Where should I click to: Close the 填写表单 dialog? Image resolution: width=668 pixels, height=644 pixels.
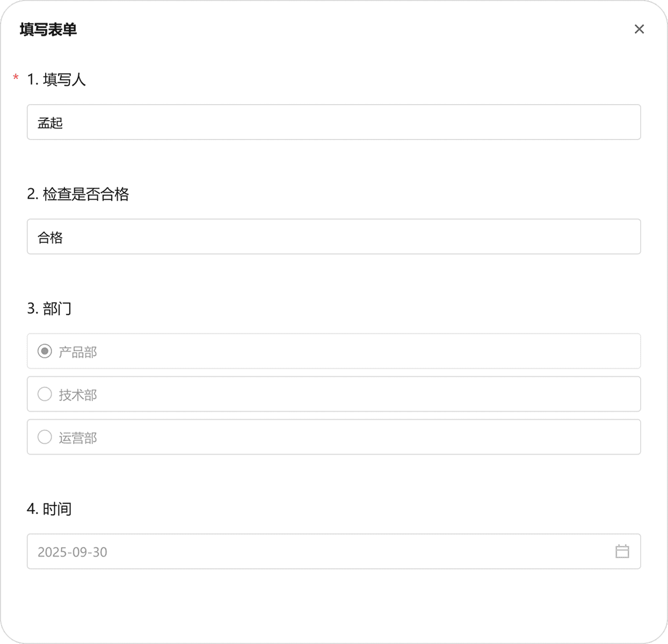pos(639,29)
